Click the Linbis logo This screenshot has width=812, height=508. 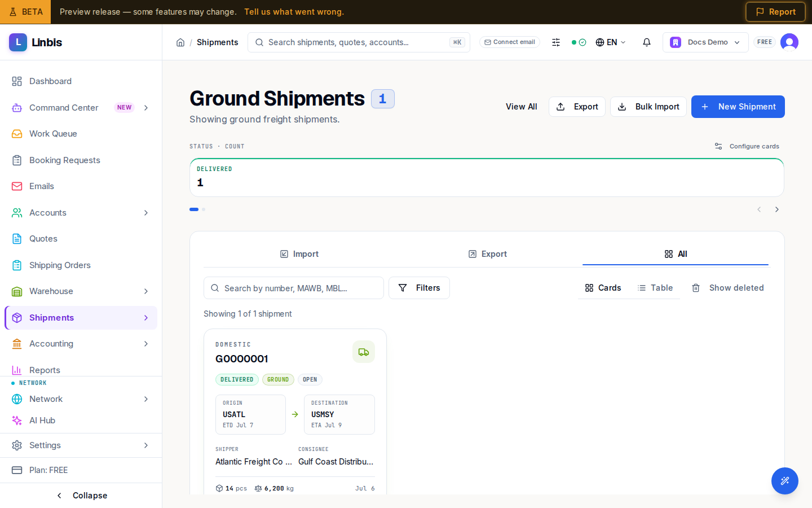click(36, 42)
